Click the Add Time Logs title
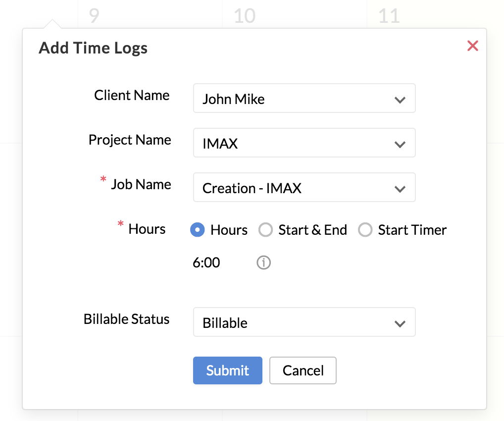The image size is (504, 421). click(93, 48)
